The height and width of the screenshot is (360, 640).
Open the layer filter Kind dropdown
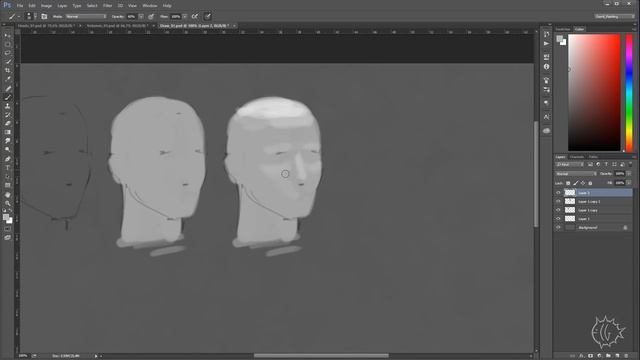tap(570, 164)
